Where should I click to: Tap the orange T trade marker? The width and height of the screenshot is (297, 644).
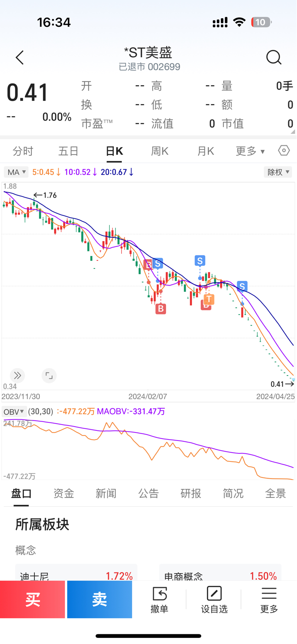(209, 299)
